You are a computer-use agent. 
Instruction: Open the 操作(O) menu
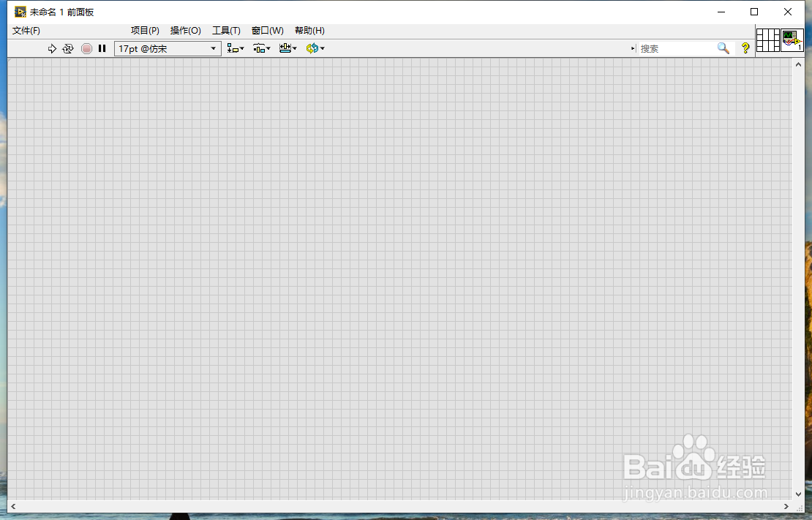point(185,31)
